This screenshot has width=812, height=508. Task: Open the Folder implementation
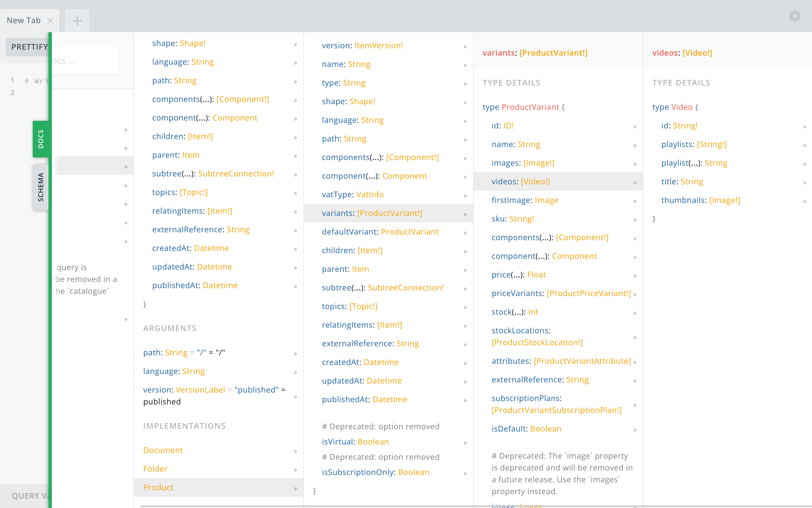tap(219, 469)
